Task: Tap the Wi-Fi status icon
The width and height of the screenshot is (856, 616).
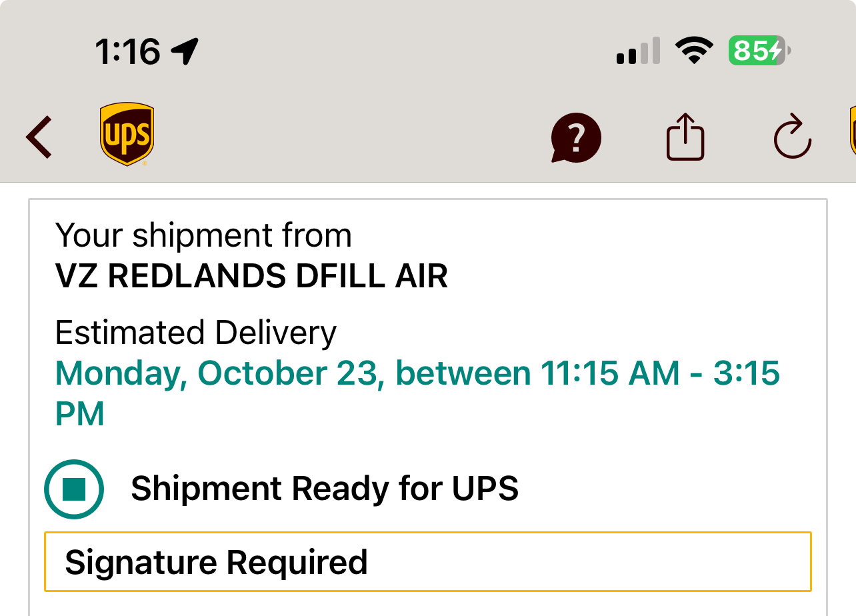Action: pos(695,51)
